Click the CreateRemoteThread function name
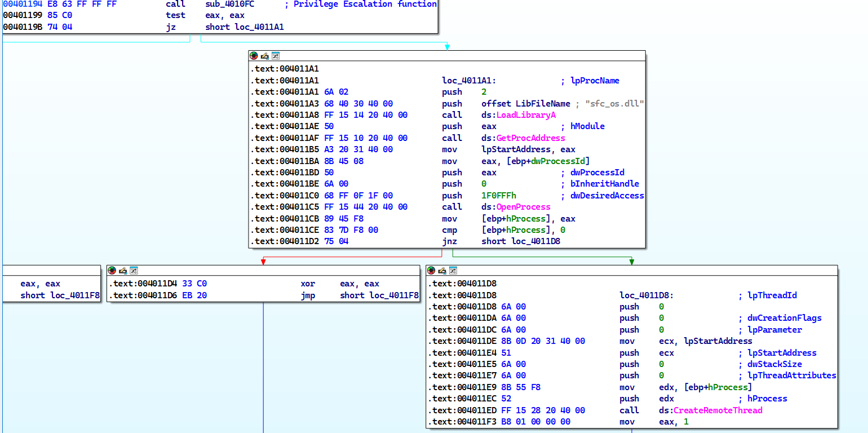 coord(718,410)
